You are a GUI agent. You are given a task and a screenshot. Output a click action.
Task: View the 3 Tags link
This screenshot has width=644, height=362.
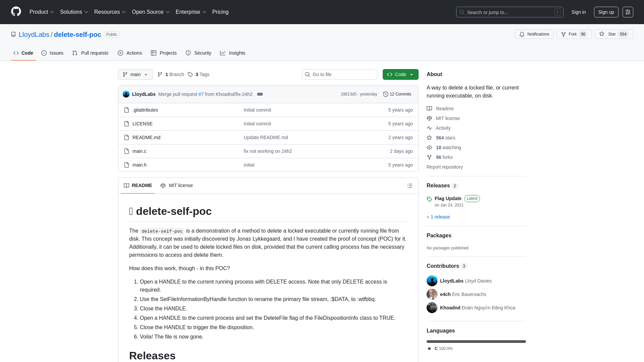click(x=199, y=74)
